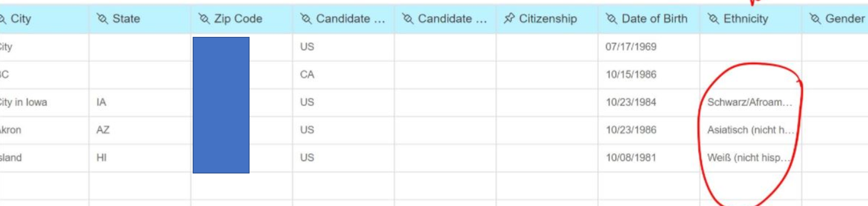
Task: Toggle the pin icon next to Citizenship
Action: click(x=509, y=19)
